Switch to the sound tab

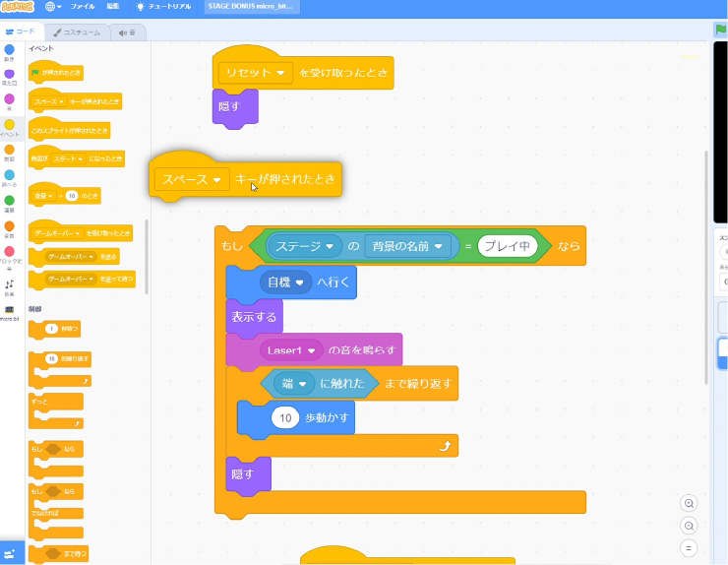[x=127, y=32]
